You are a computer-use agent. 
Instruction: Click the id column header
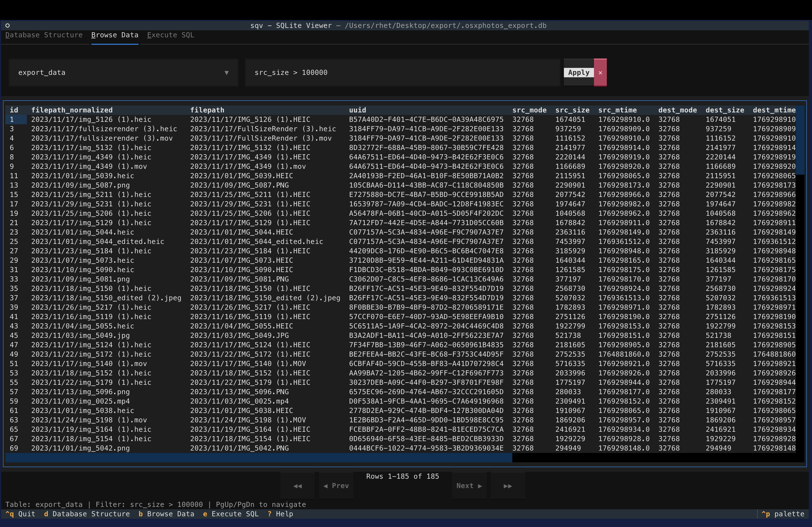pos(14,110)
